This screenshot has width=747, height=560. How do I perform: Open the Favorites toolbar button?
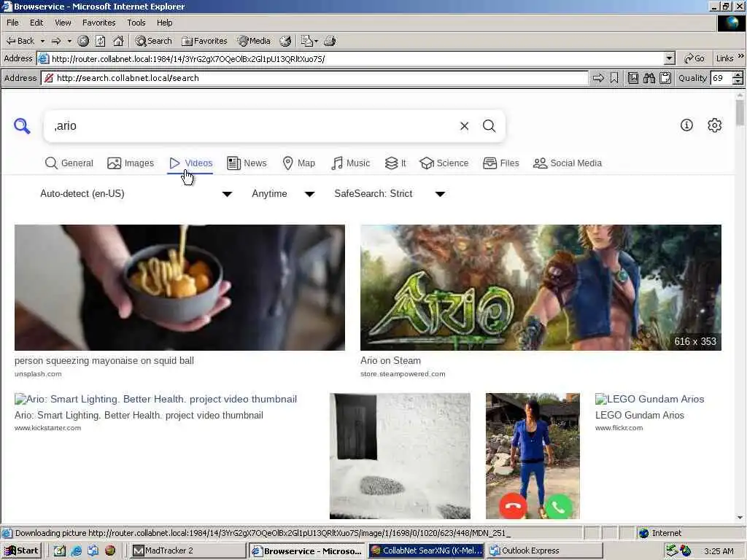pos(204,41)
